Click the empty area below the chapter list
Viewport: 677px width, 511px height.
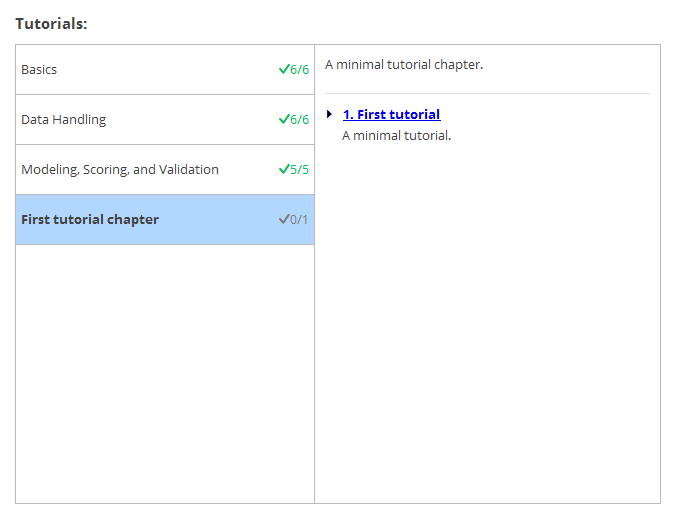coord(165,370)
